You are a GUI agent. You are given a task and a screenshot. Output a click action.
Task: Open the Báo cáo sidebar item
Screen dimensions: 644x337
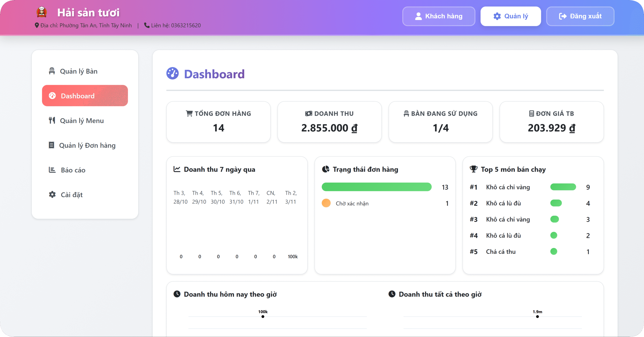pos(73,170)
